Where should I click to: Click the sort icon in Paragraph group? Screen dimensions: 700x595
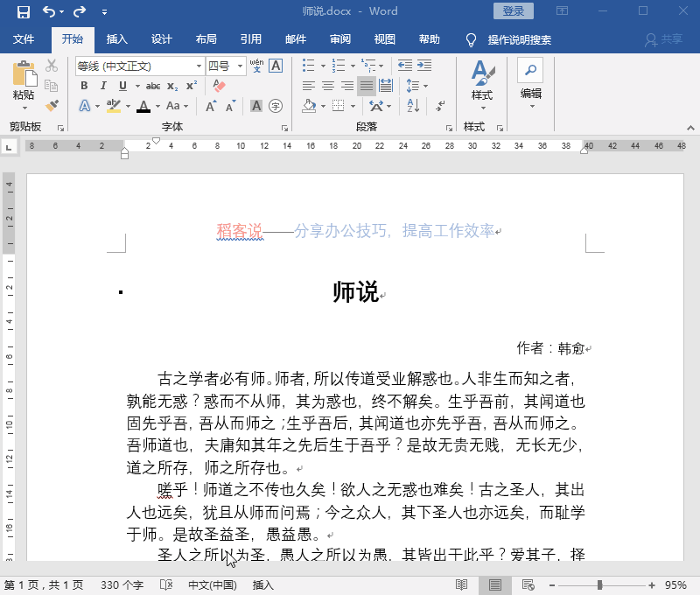click(x=412, y=105)
